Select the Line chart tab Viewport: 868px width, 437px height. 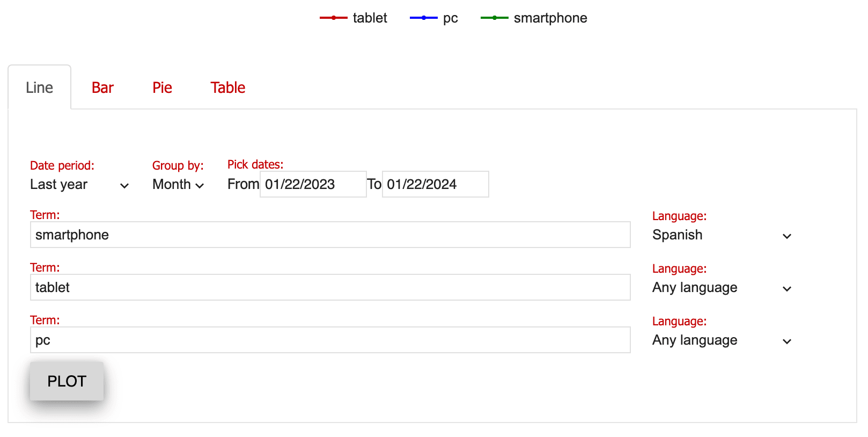tap(40, 87)
